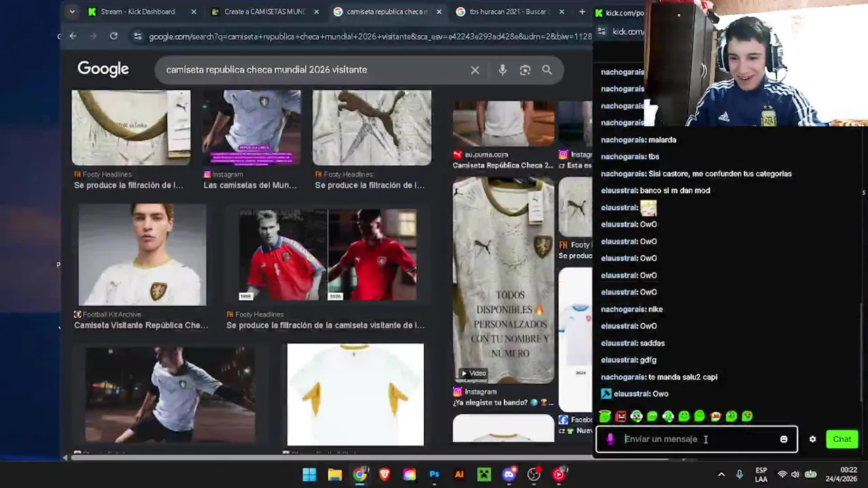Close the tbs huracan 2021 tab
The image size is (868, 488).
coord(561,12)
